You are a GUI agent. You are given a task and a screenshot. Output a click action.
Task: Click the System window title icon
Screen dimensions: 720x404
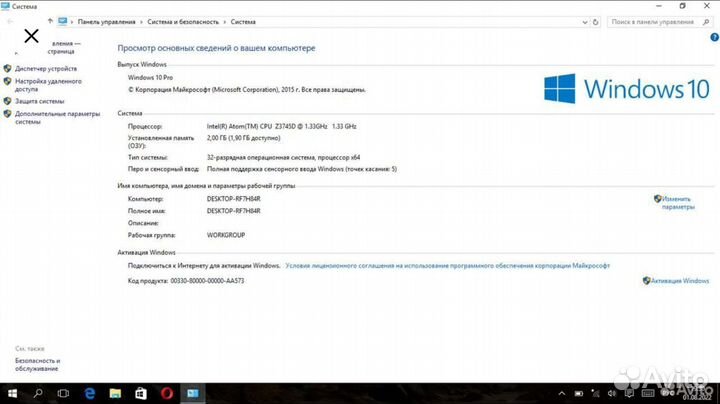(6, 6)
